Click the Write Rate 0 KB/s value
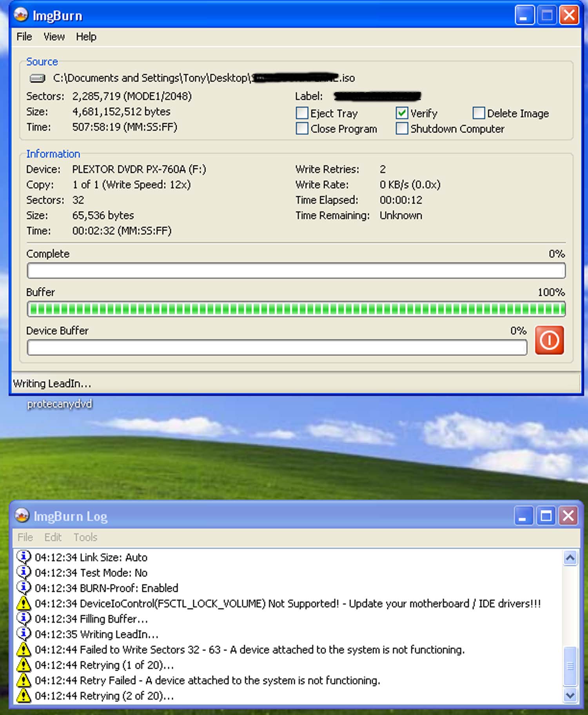 pyautogui.click(x=410, y=185)
